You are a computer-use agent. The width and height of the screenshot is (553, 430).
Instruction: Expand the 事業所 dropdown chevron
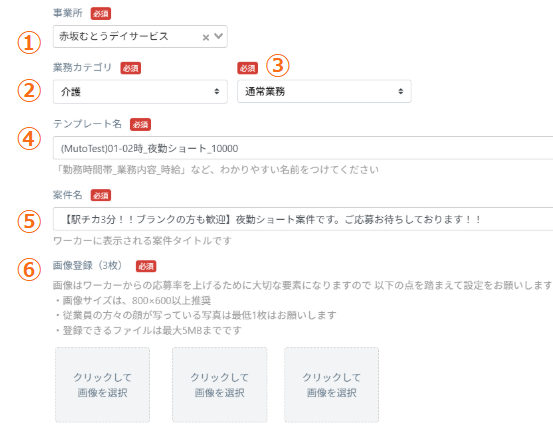pyautogui.click(x=219, y=36)
